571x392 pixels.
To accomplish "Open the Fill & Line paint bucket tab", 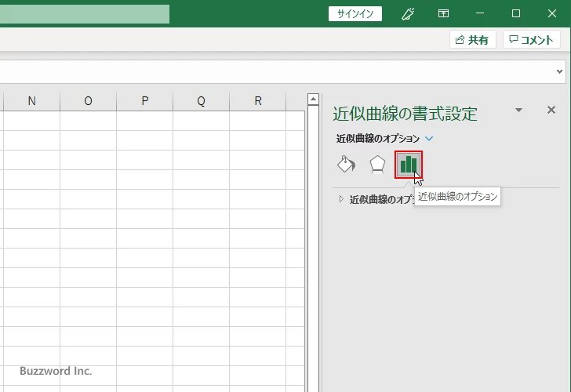I will (346, 165).
